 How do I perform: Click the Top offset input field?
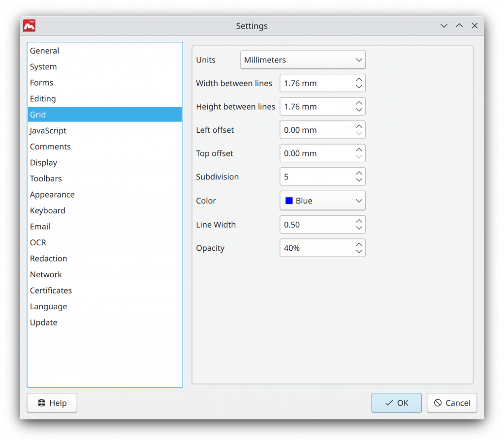[x=316, y=153]
